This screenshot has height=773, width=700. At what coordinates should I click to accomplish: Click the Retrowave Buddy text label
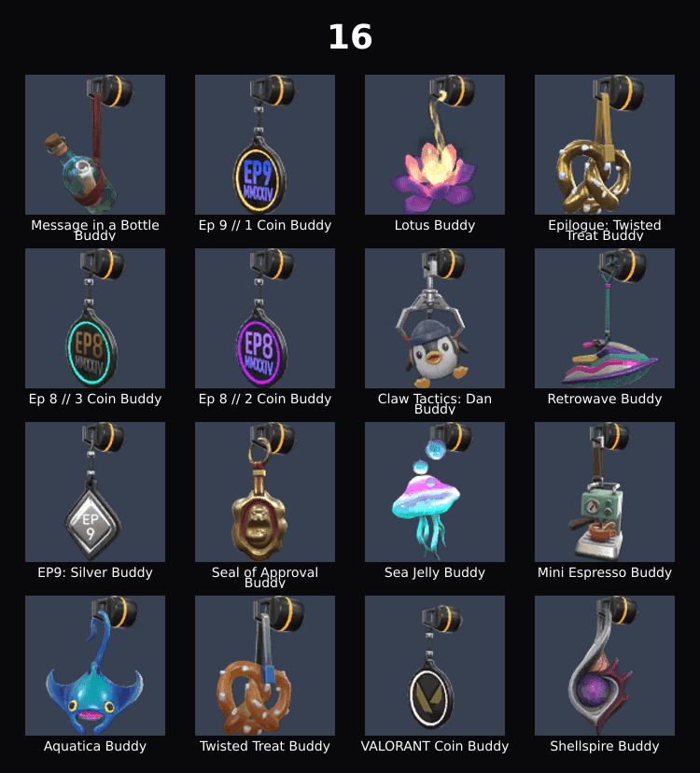point(605,399)
